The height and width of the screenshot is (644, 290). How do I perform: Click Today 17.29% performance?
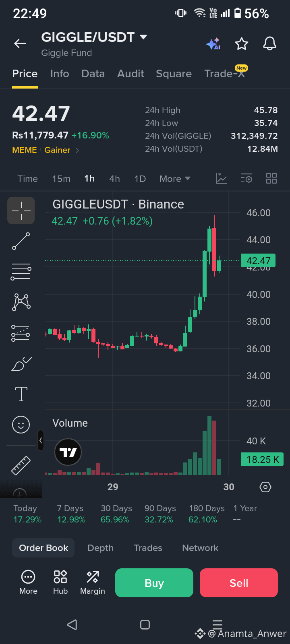pyautogui.click(x=27, y=514)
